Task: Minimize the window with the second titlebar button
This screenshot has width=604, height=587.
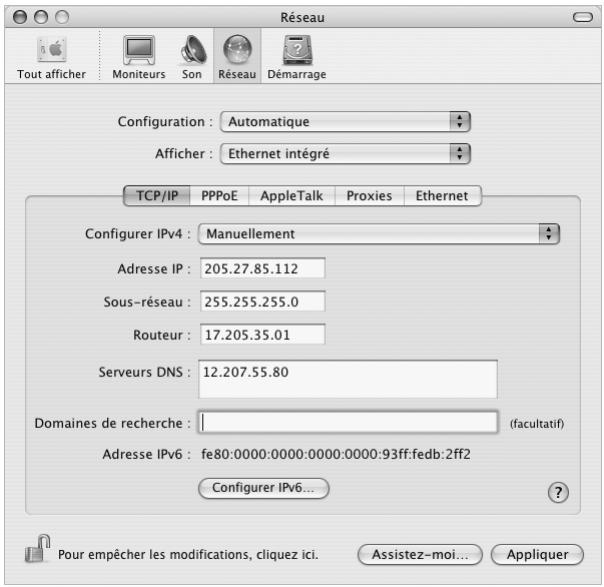Action: pyautogui.click(x=41, y=17)
